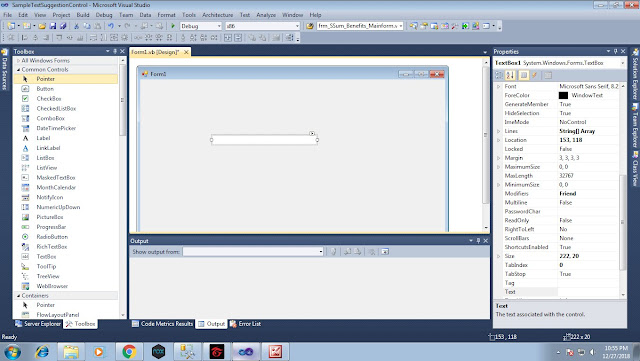Save the current file with the floppy icon
The image size is (640, 361).
click(x=53, y=26)
